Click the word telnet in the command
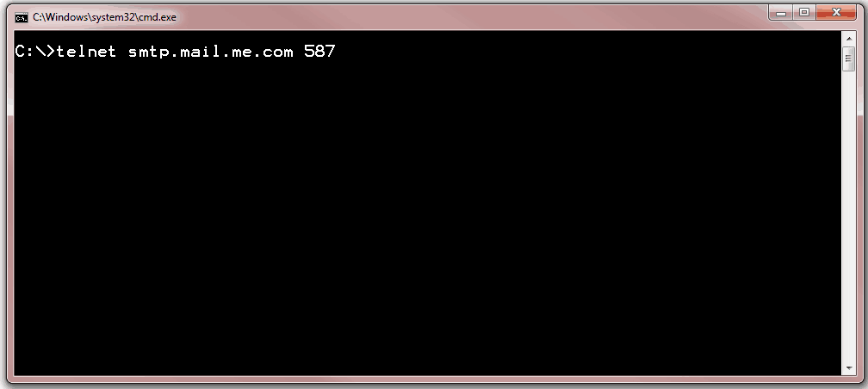 point(86,52)
